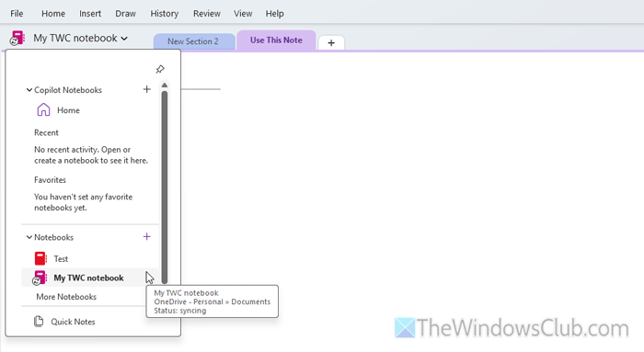Click the Recent heading
644x352 pixels.
click(46, 132)
